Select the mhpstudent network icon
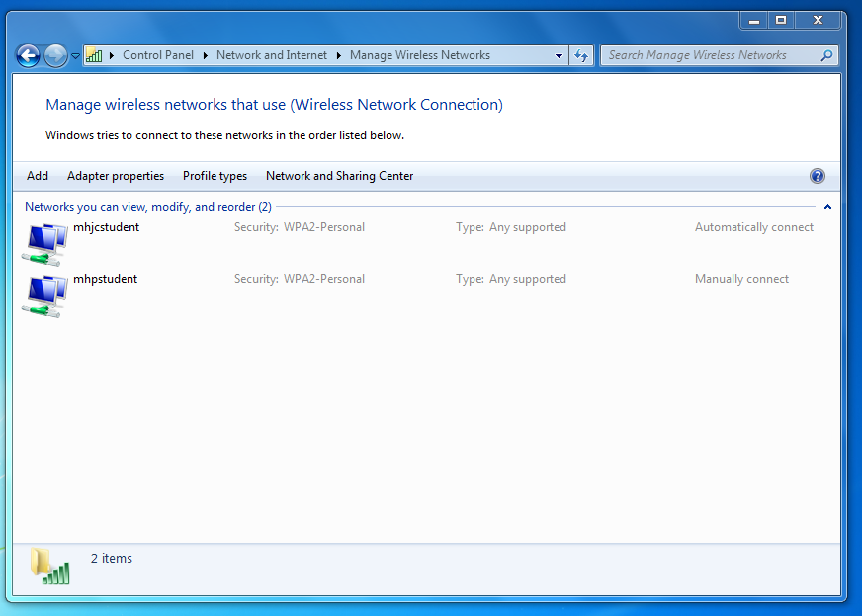 coord(44,295)
